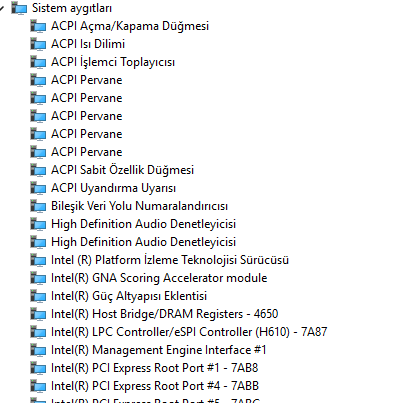Click the Host Bridge/DRAM Registers 4650 icon

38,314
